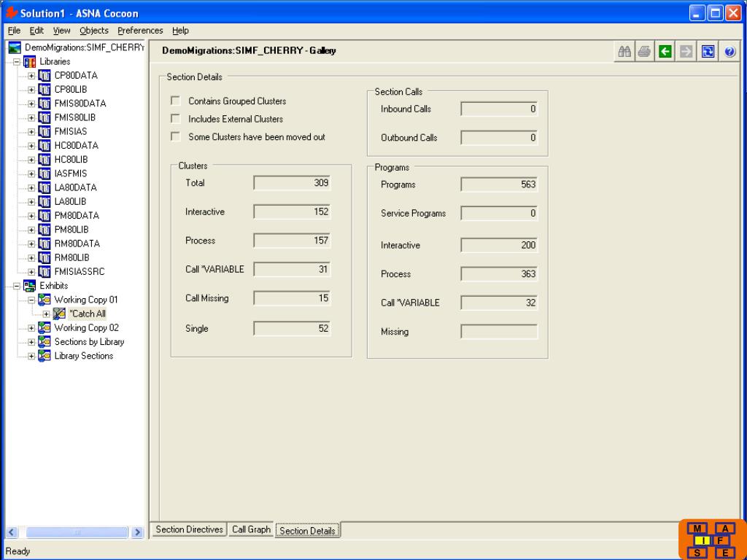Click the IASFMIS library icon
This screenshot has width=747, height=560.
44,174
